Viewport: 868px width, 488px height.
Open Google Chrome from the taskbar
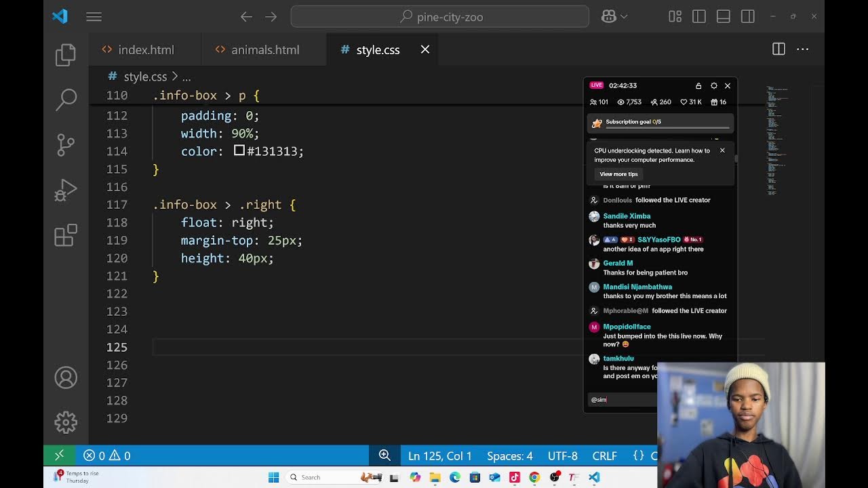coord(534,477)
